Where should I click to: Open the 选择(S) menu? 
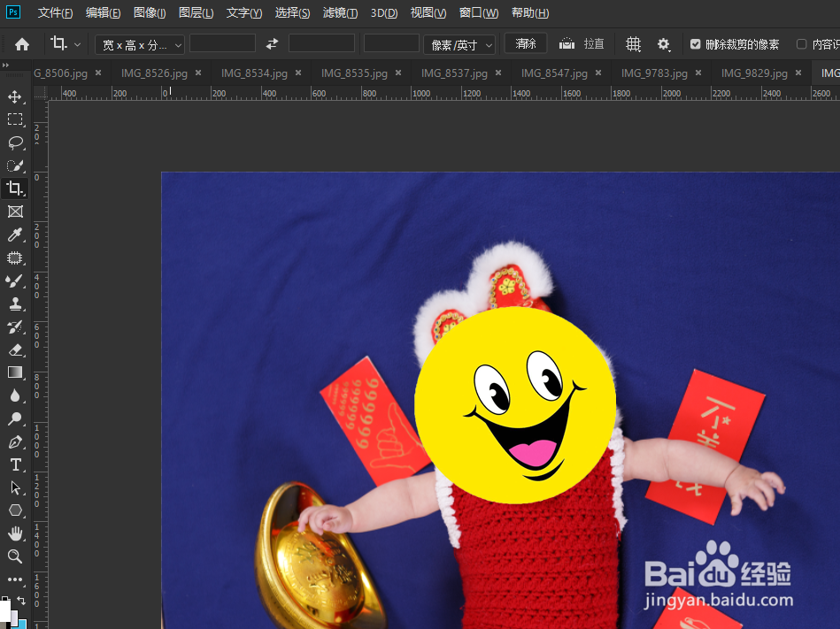(x=292, y=13)
